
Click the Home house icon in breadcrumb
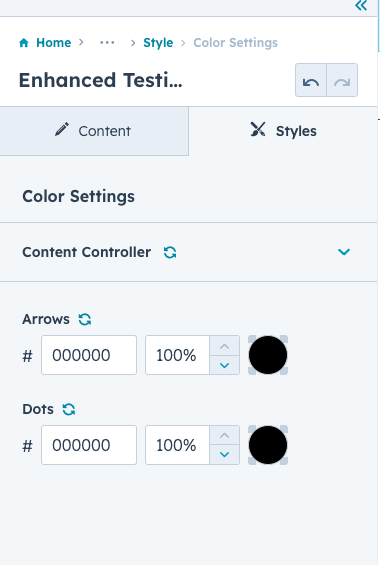24,43
